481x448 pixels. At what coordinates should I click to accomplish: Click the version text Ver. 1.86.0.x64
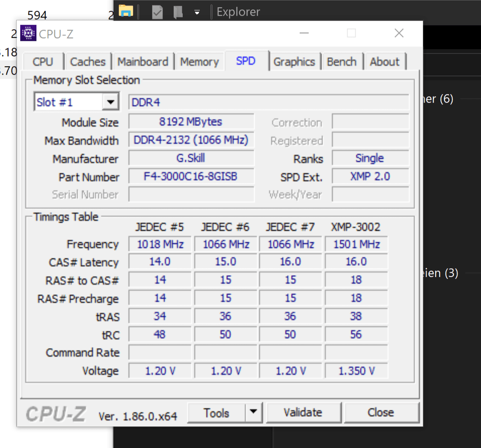138,416
